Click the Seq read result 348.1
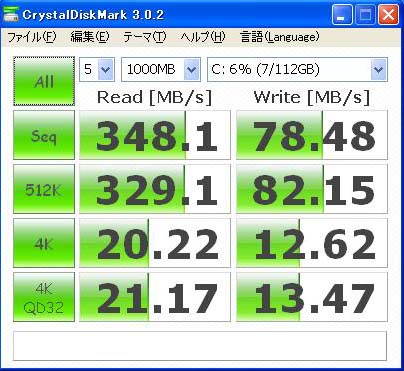Screen dimensions: 404x371 (x=155, y=135)
